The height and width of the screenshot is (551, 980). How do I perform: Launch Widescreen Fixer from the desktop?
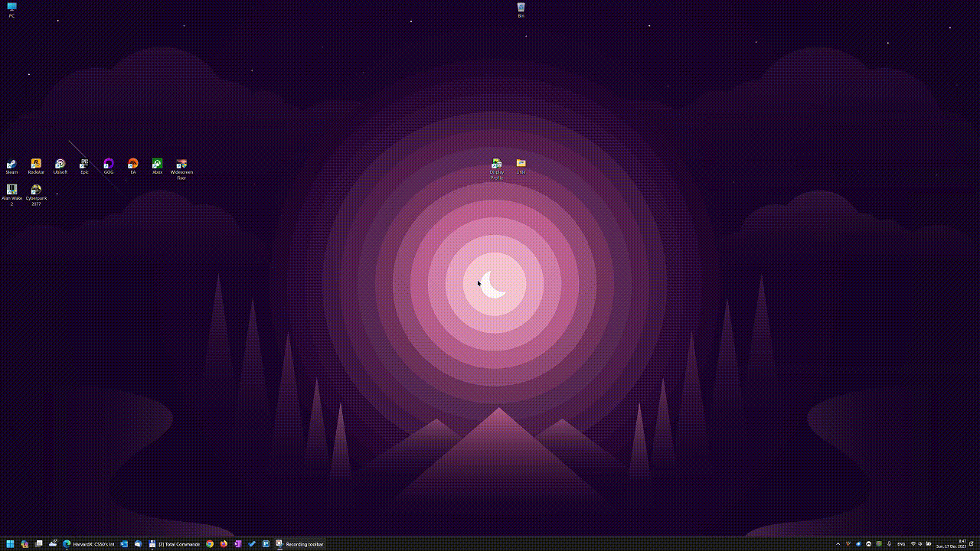point(181,165)
